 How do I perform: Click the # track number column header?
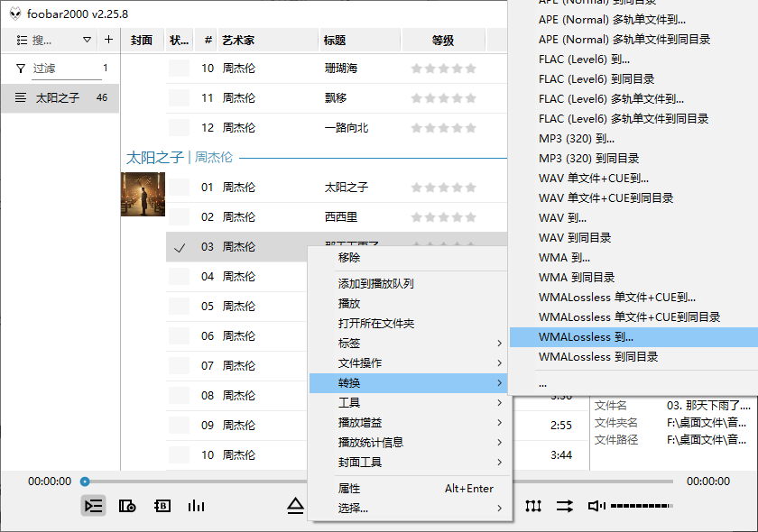207,40
